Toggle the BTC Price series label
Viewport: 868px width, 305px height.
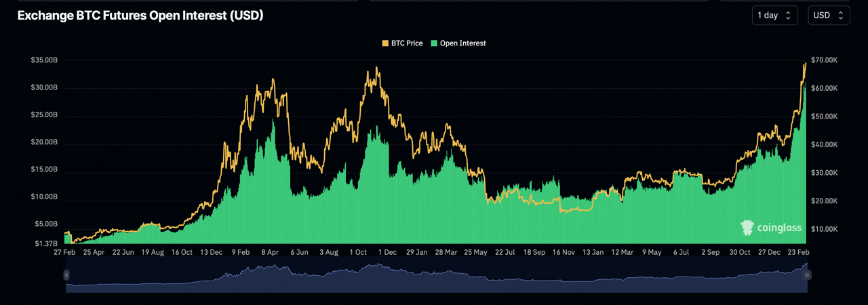(x=407, y=43)
